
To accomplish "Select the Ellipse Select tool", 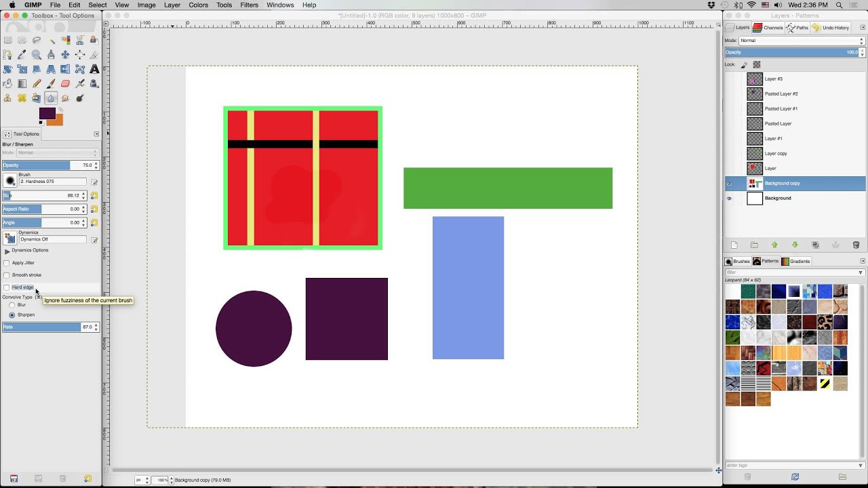I will (22, 40).
